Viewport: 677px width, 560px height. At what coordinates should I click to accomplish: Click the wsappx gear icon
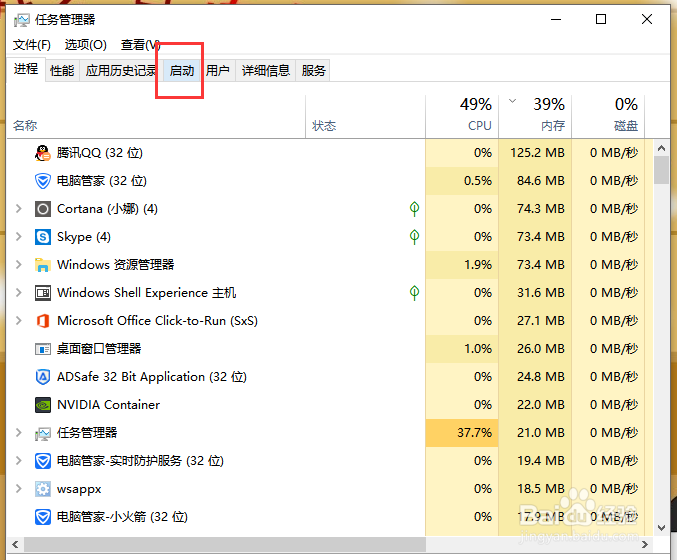click(43, 489)
